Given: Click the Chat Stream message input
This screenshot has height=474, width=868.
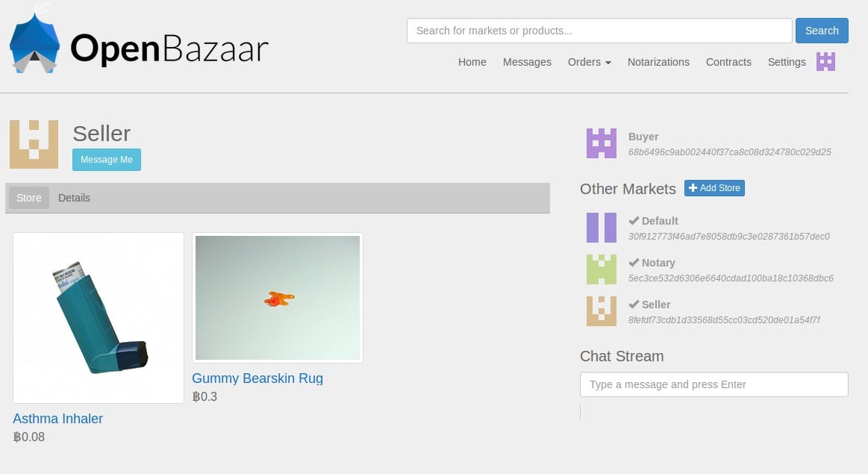Looking at the screenshot, I should [x=714, y=384].
